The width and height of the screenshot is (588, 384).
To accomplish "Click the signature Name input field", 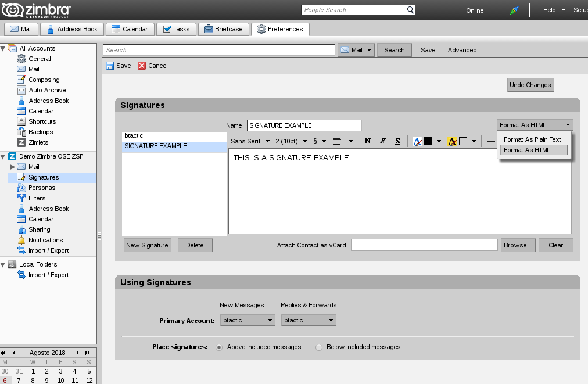I will click(304, 125).
